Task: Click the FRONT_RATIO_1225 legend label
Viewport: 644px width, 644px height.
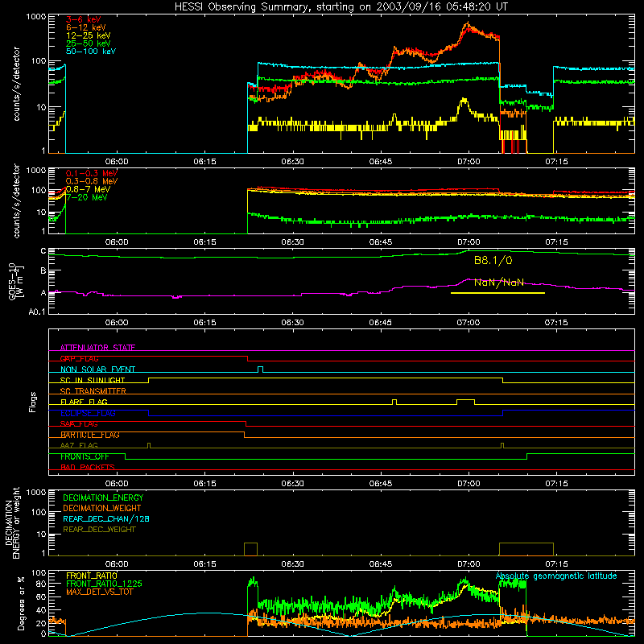Action: tap(105, 584)
